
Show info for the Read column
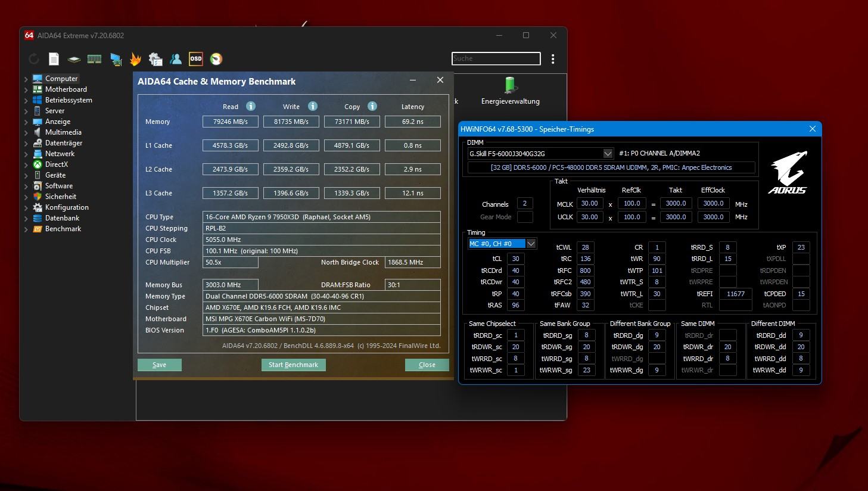pyautogui.click(x=251, y=106)
